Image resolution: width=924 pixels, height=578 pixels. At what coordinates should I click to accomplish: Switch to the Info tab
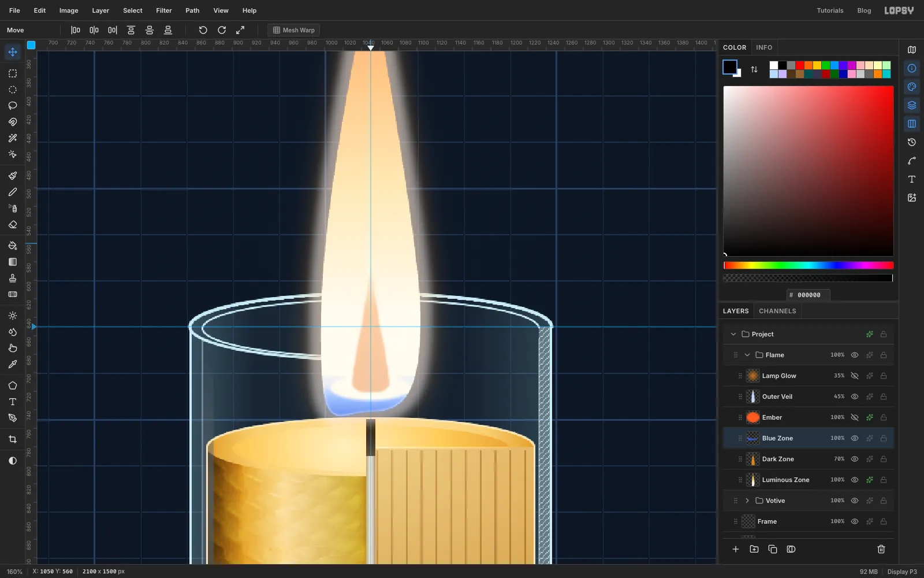pos(764,47)
